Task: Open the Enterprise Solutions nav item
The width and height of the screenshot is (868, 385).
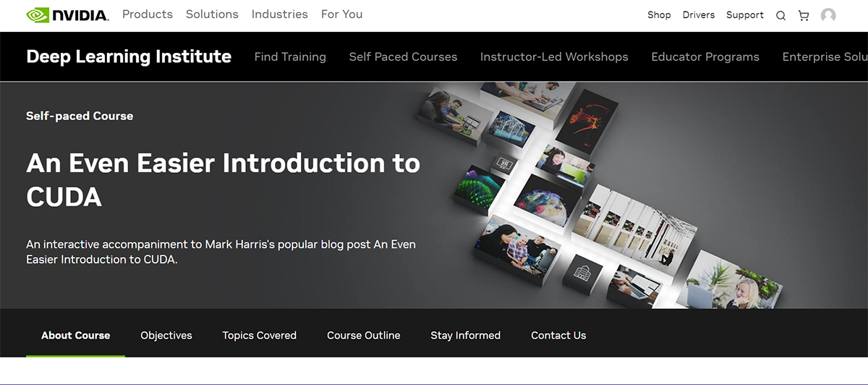Action: [x=825, y=56]
